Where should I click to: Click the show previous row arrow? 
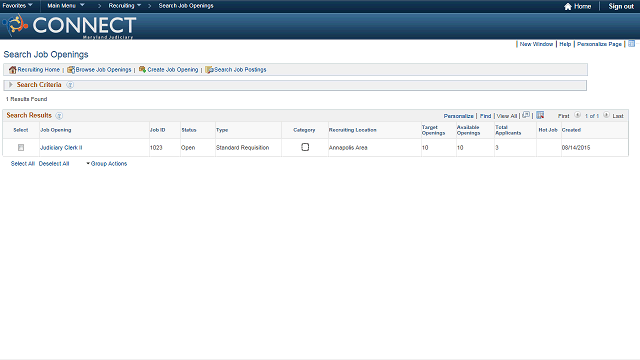tap(577, 115)
